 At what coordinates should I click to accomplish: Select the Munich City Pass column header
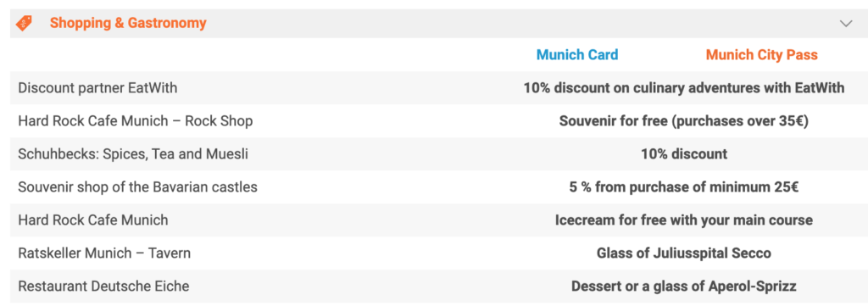[761, 55]
